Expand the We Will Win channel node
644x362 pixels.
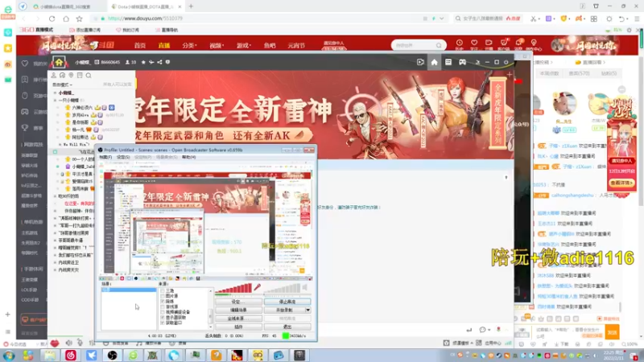pos(60,145)
